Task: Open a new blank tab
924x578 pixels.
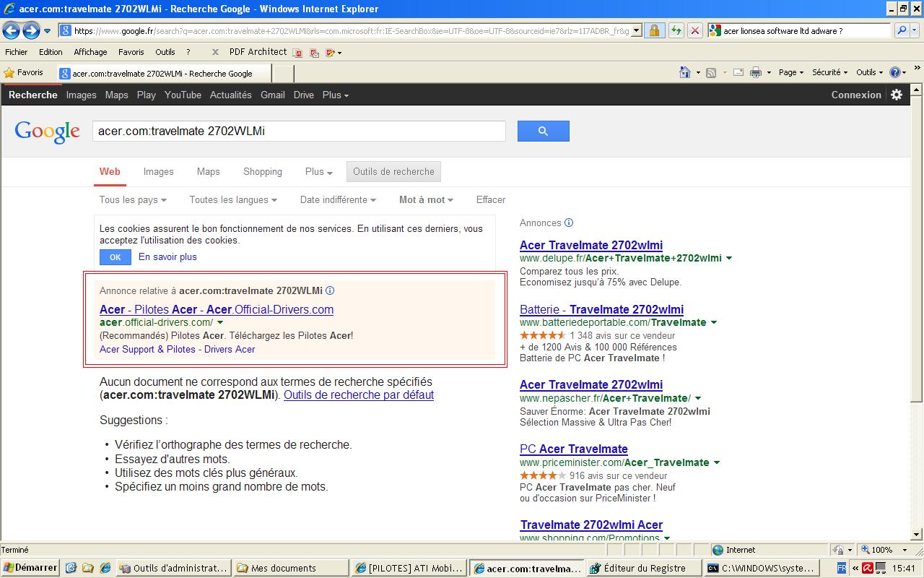Action: [x=284, y=73]
